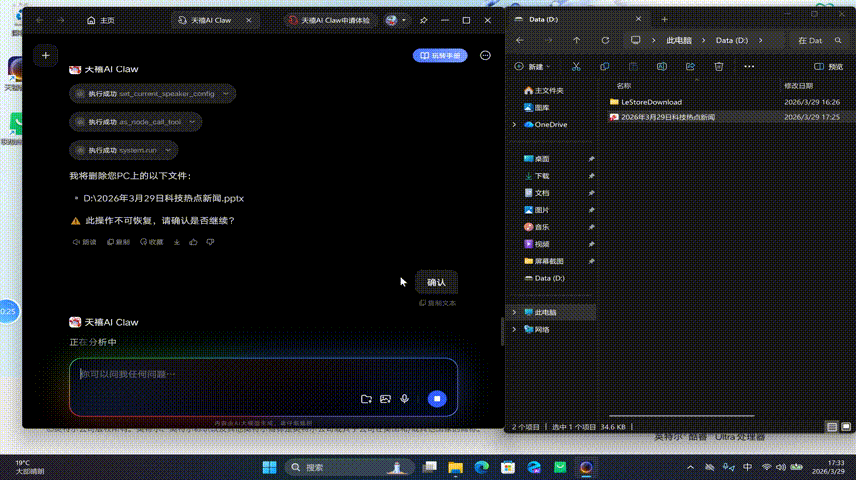Pin the AI Claw window
856x480 pixels.
(x=424, y=20)
